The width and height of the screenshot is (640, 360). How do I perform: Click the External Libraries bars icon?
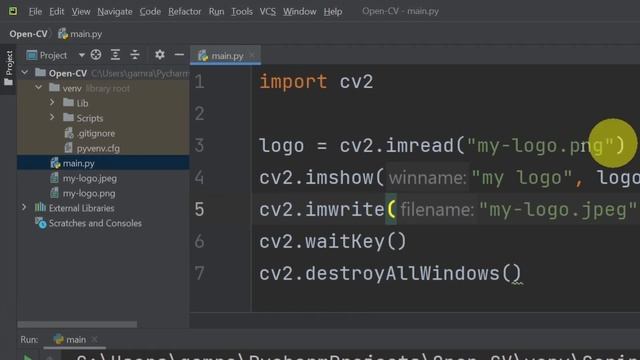[x=40, y=207]
